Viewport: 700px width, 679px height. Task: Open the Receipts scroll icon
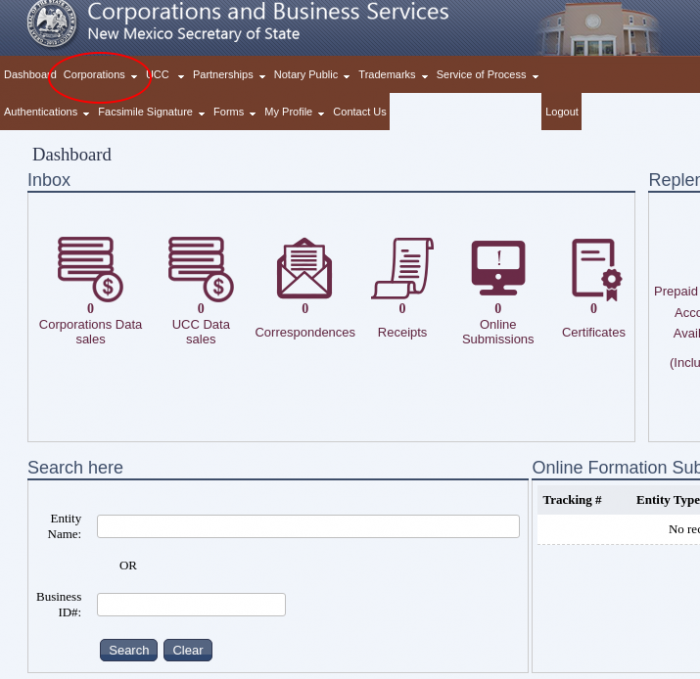point(402,268)
